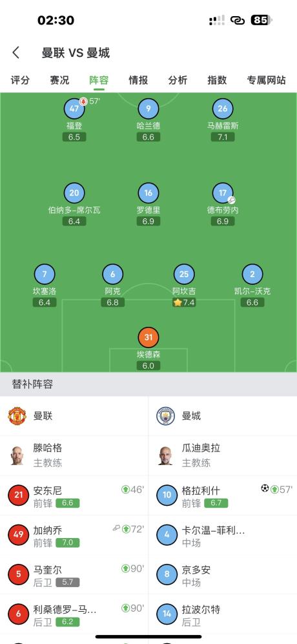Open the 专属网站 tab
This screenshot has width=297, height=644.
click(x=266, y=79)
